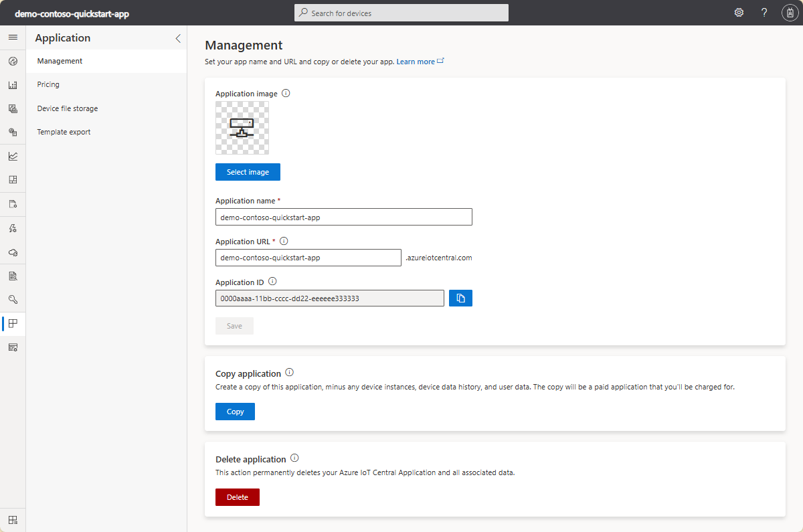
Task: Show info tooltip for Application image
Action: tap(286, 94)
